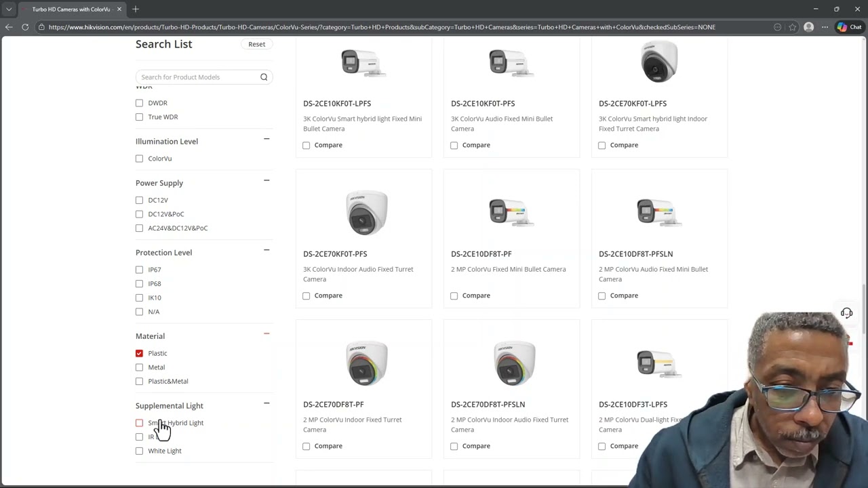Open the DS-2CE70DF8T-PF product link

pyautogui.click(x=334, y=405)
